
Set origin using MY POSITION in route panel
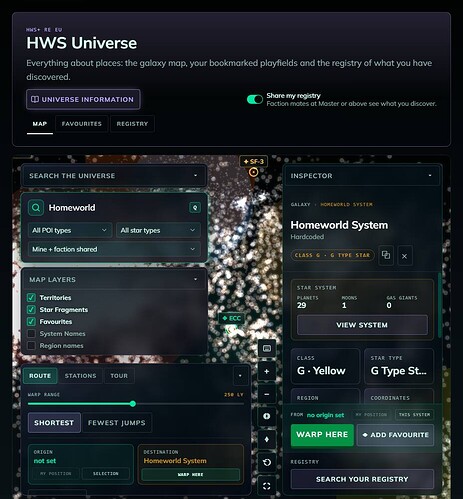(56, 473)
